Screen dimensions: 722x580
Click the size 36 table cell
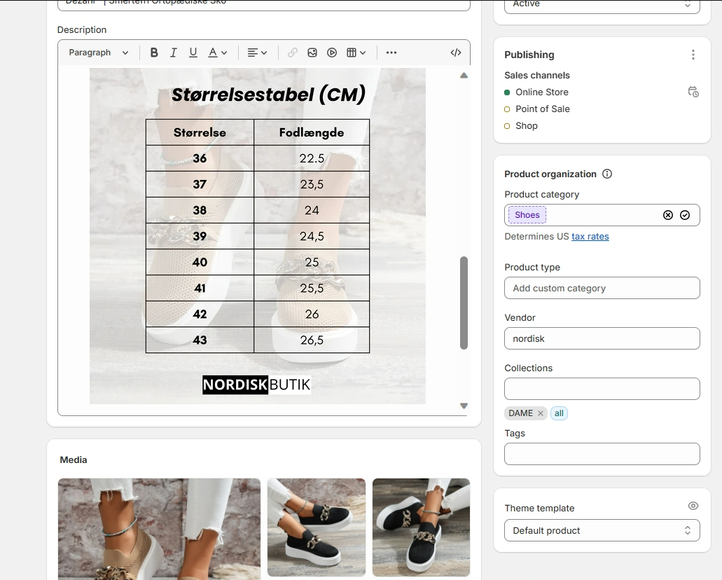point(199,158)
